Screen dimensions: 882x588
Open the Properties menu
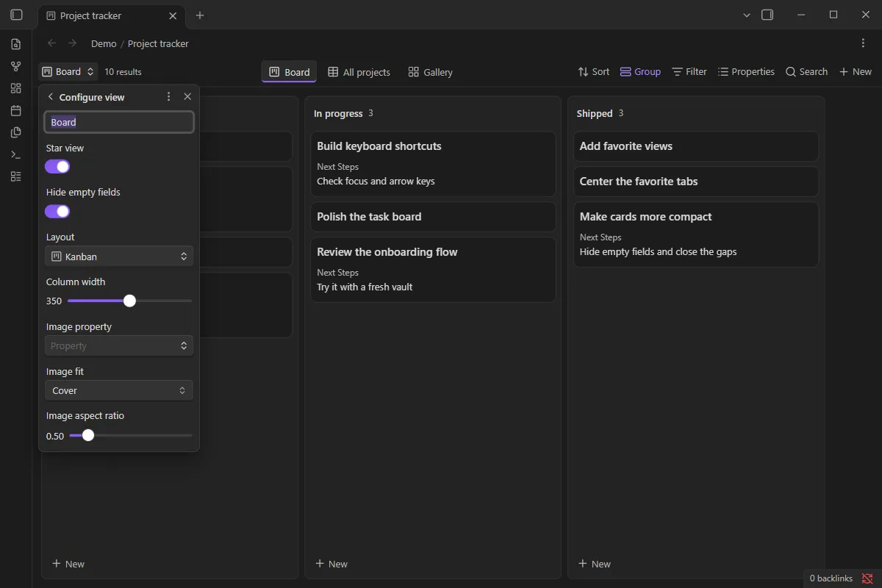pos(746,71)
